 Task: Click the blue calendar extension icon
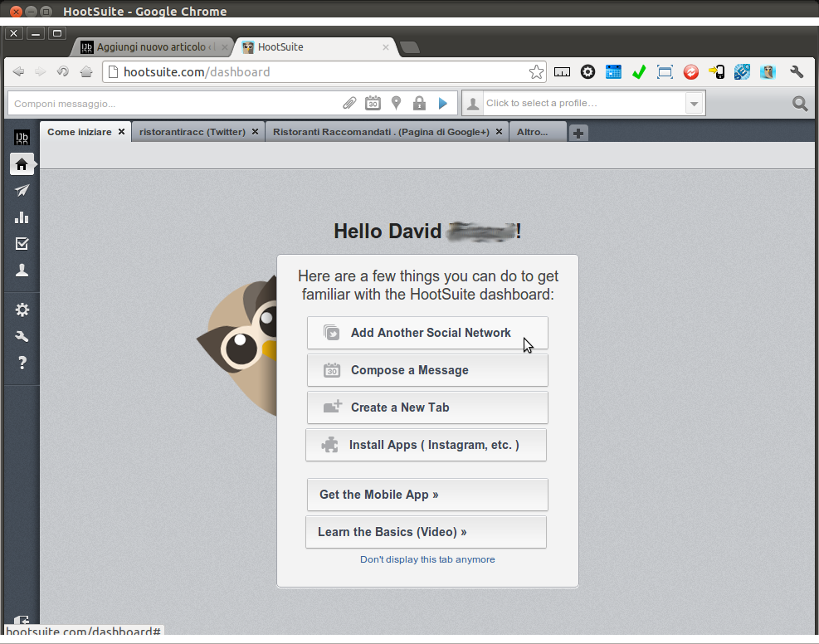[613, 72]
